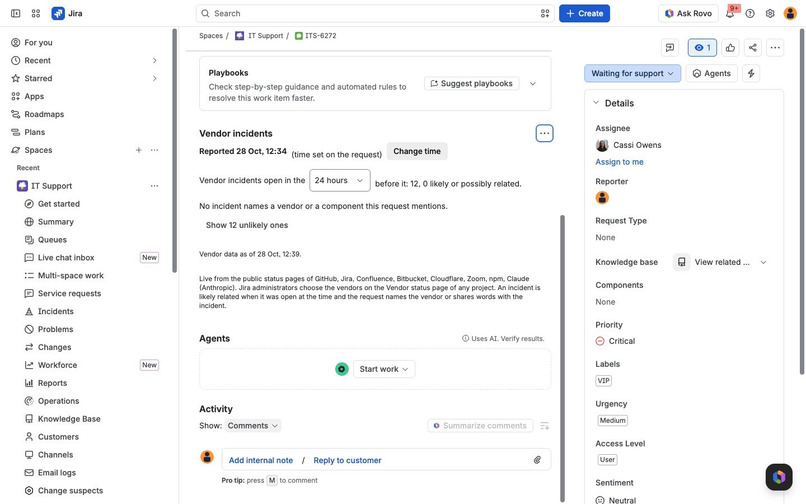
Task: Collapse the sidebar panel icon
Action: click(x=15, y=13)
